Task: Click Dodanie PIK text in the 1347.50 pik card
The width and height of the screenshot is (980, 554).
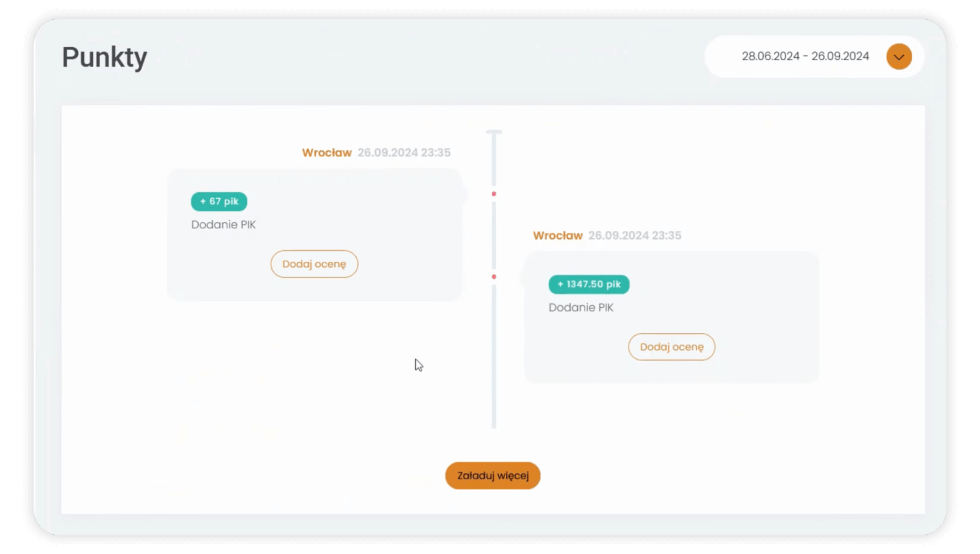Action: point(581,308)
